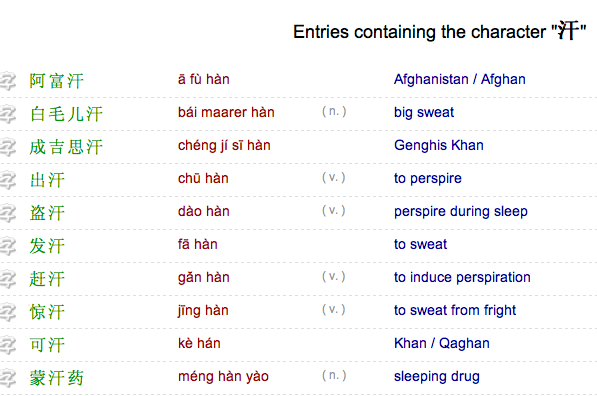The height and width of the screenshot is (396, 597).
Task: Open the 阿富汗 entry
Action: (57, 81)
